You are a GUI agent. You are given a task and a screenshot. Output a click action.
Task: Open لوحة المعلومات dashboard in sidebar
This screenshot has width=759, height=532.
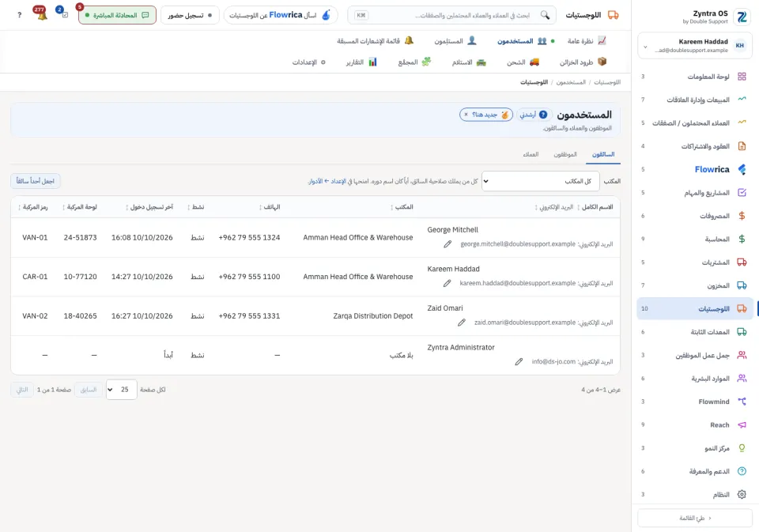pos(694,77)
